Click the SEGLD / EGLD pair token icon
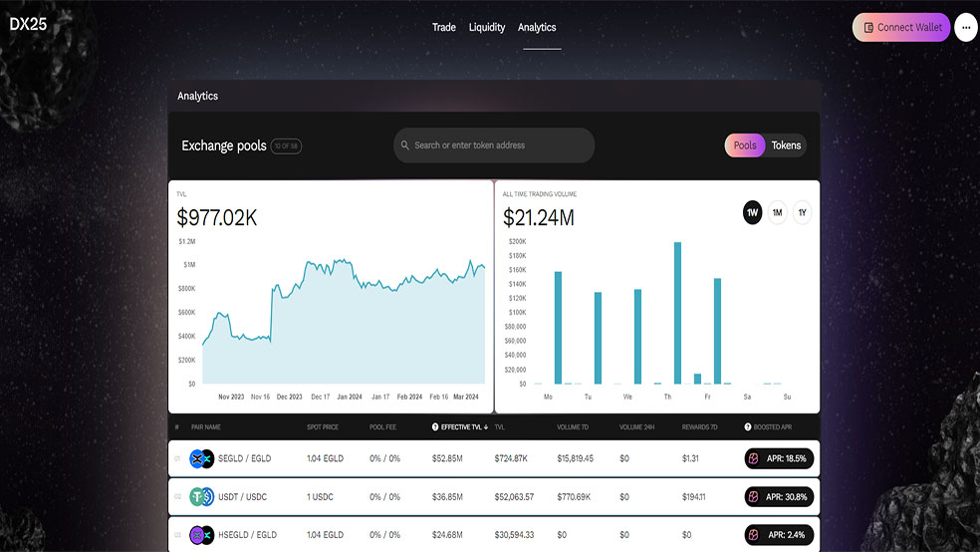This screenshot has width=980, height=552. (x=201, y=459)
